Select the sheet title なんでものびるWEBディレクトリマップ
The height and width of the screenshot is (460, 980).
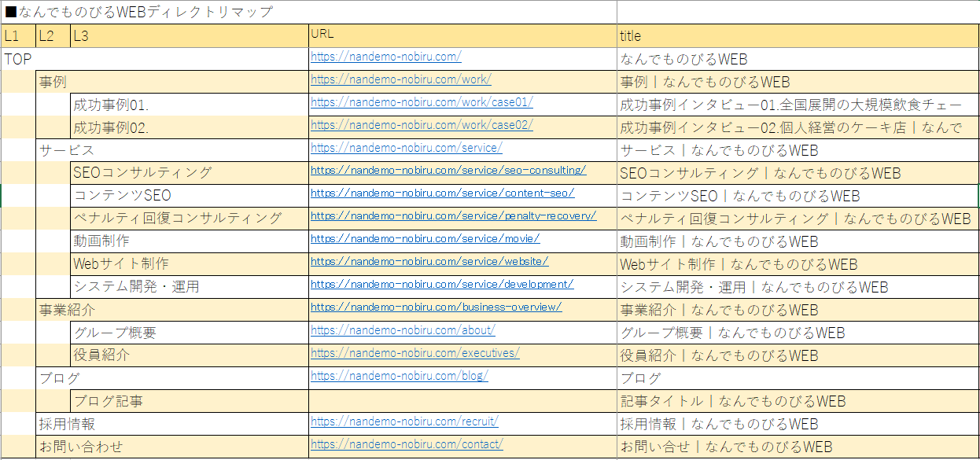[x=139, y=12]
